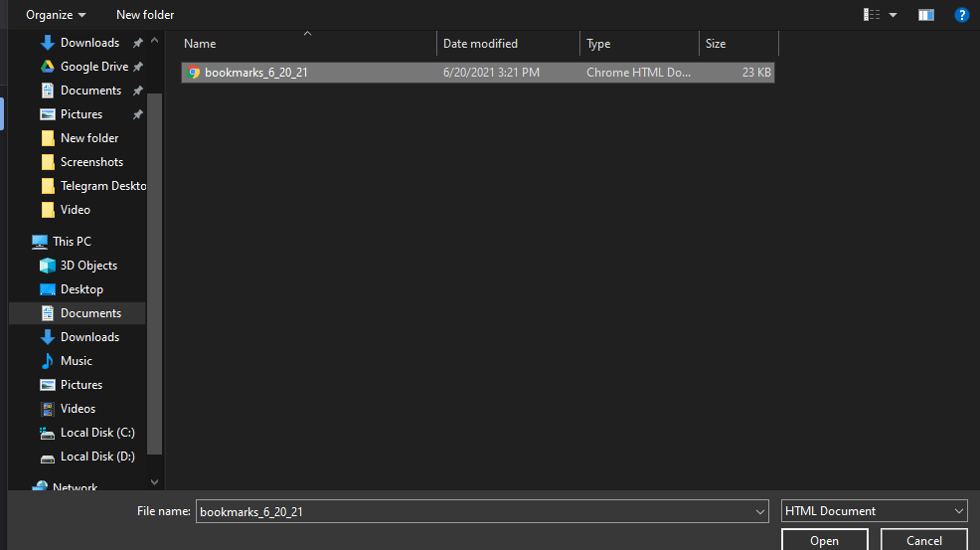Screen dimensions: 980x550
Task: Expand the File name history dropdown arrow
Action: coord(760,512)
